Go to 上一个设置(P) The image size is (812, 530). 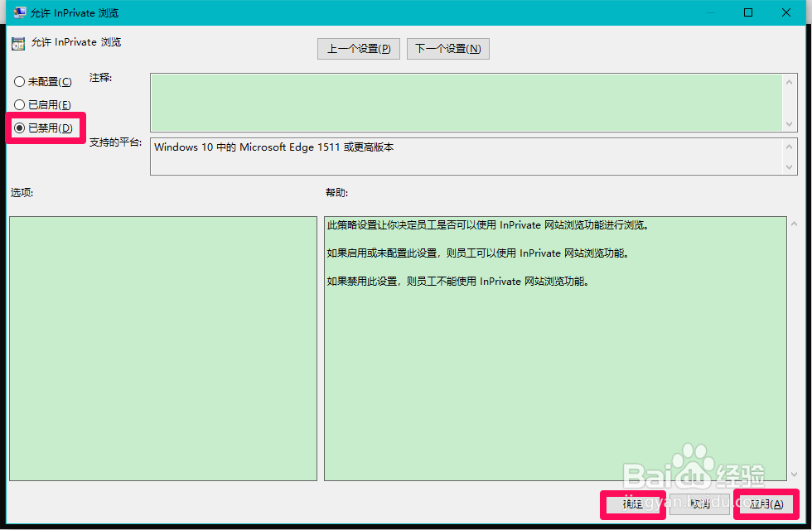[358, 49]
